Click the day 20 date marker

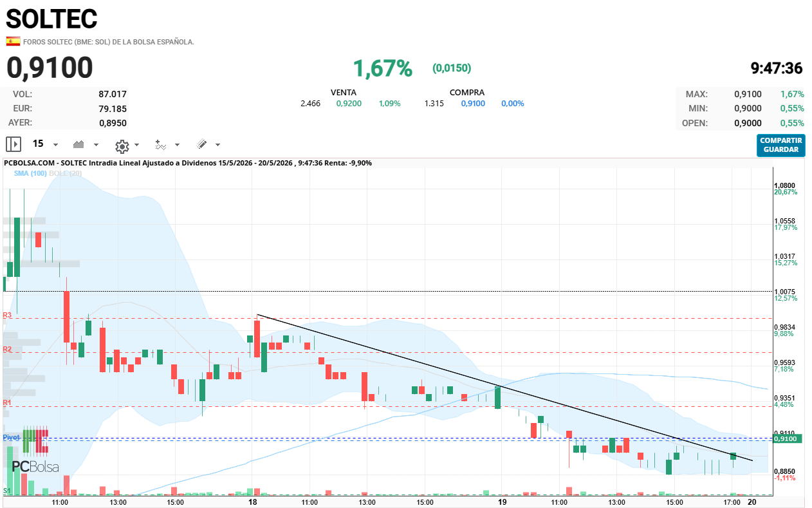(x=753, y=502)
